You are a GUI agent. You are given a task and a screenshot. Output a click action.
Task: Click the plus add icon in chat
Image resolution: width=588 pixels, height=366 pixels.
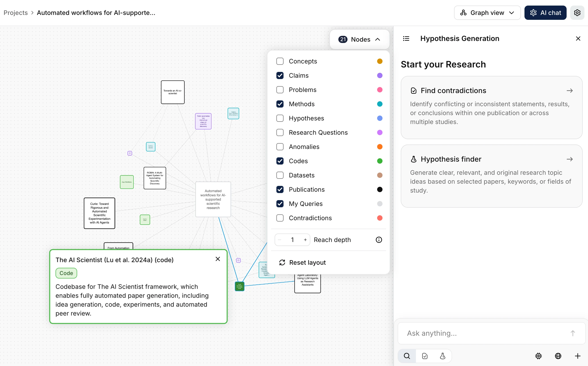click(x=578, y=356)
